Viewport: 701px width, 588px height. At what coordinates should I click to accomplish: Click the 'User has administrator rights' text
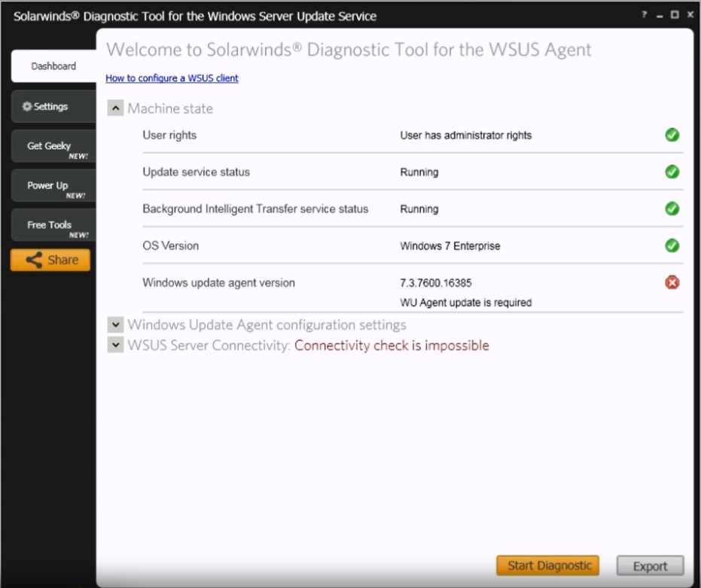tap(466, 136)
